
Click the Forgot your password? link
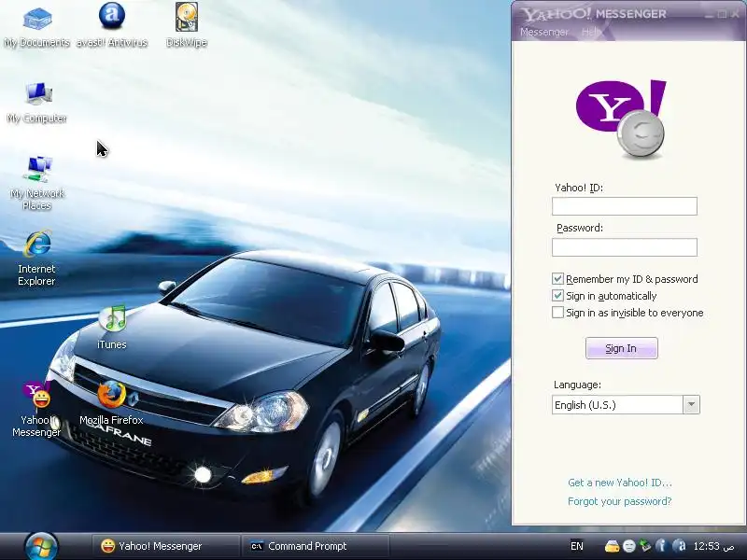620,501
